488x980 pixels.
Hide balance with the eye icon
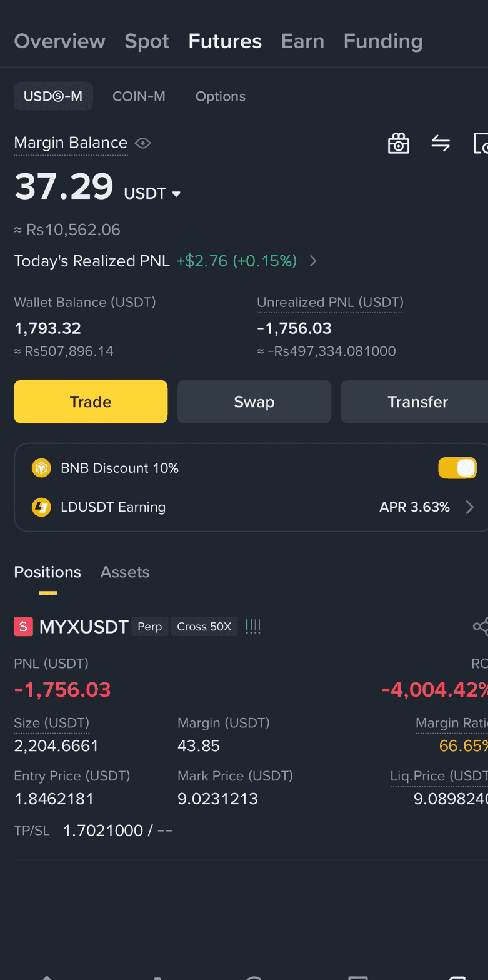(x=143, y=143)
